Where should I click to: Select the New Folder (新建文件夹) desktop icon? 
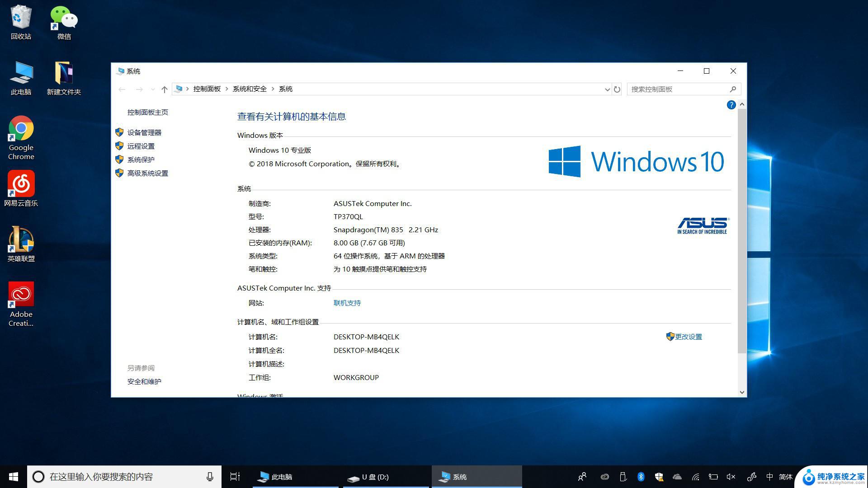(64, 78)
